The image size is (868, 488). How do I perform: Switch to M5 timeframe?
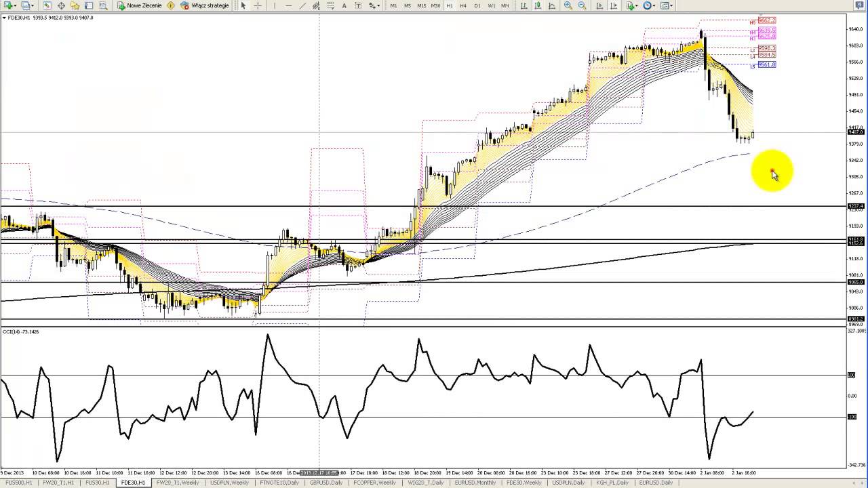408,5
